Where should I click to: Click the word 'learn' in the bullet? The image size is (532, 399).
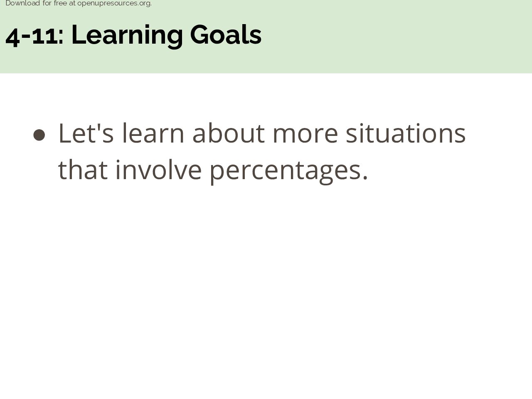click(153, 133)
